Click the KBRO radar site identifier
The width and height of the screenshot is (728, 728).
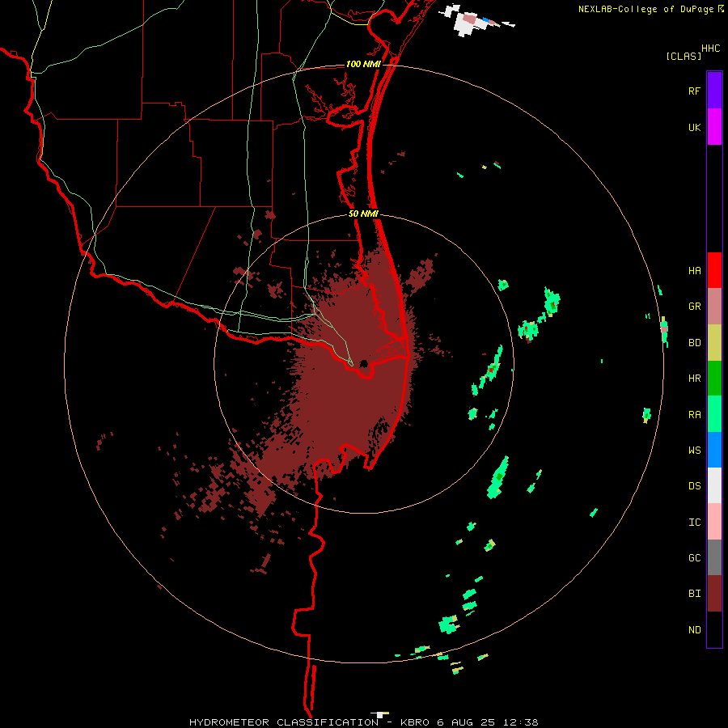coord(415,722)
